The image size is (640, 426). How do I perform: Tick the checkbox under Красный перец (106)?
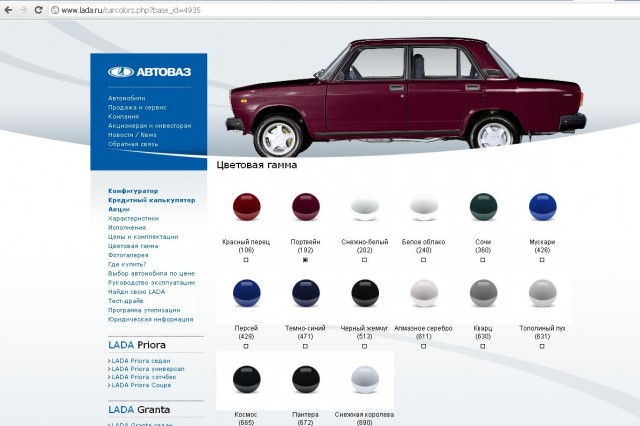click(x=246, y=260)
